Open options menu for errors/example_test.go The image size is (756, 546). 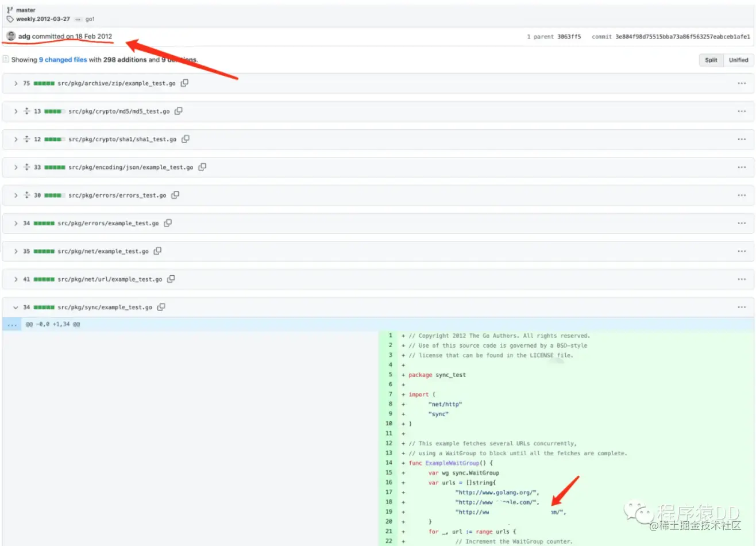742,223
